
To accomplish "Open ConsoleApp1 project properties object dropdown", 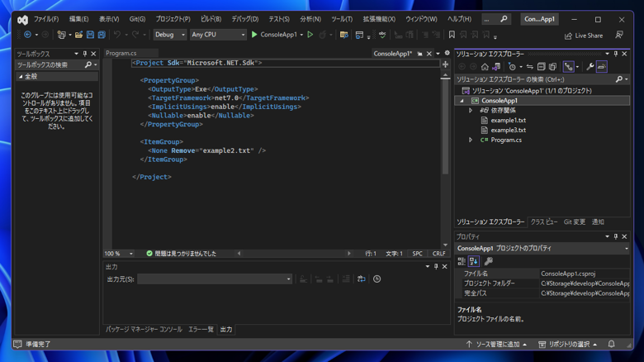I will tap(542, 249).
